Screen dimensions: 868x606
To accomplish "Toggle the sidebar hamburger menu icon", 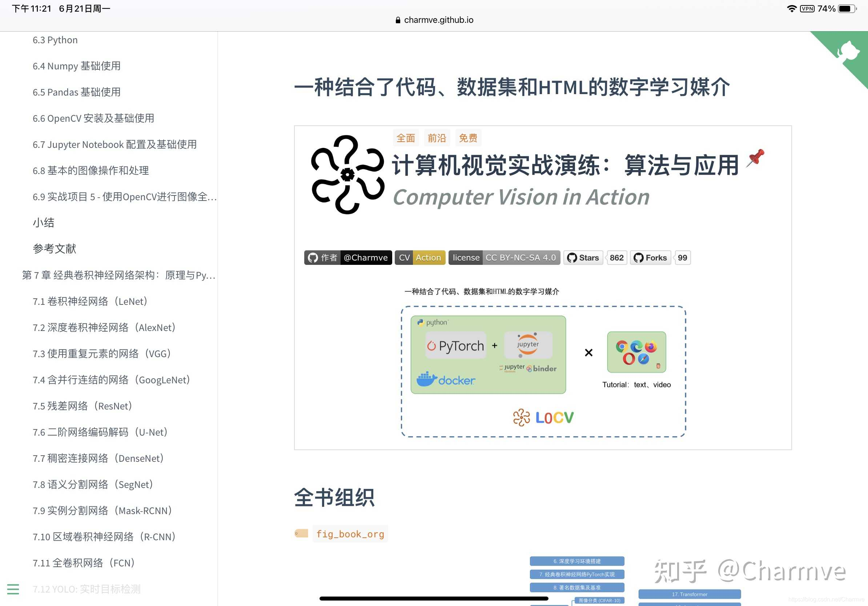I will click(13, 589).
